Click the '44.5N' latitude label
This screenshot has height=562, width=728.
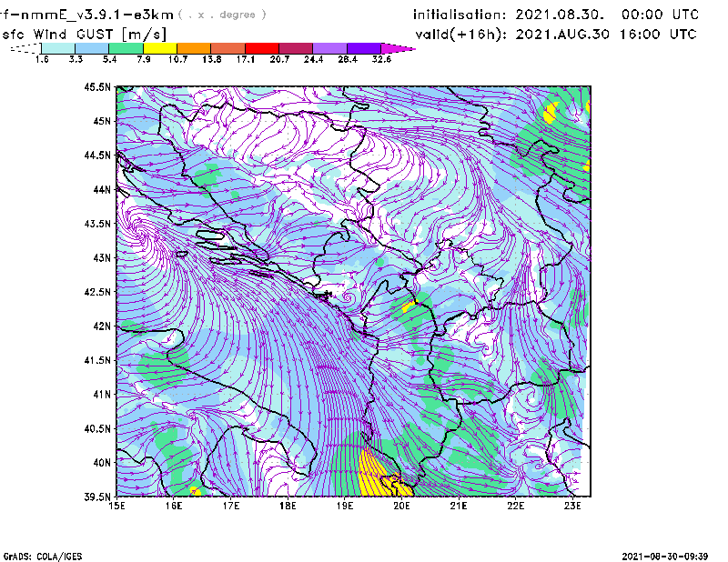(97, 155)
